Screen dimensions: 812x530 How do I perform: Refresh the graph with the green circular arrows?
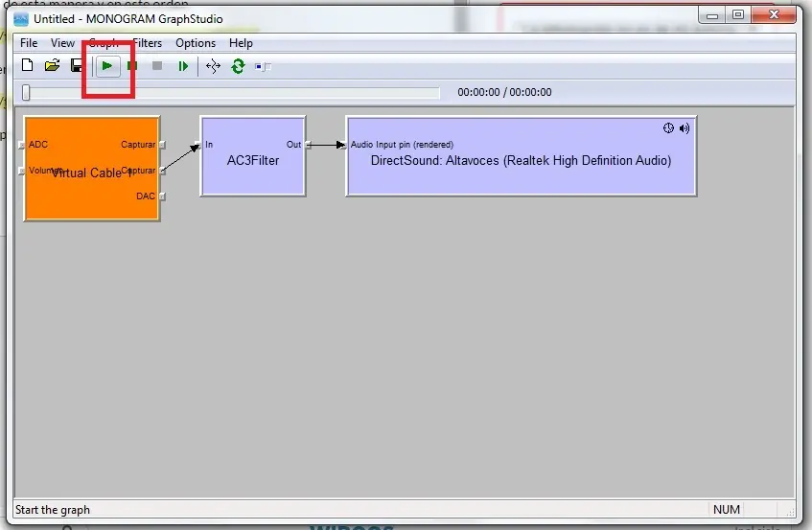(x=238, y=66)
